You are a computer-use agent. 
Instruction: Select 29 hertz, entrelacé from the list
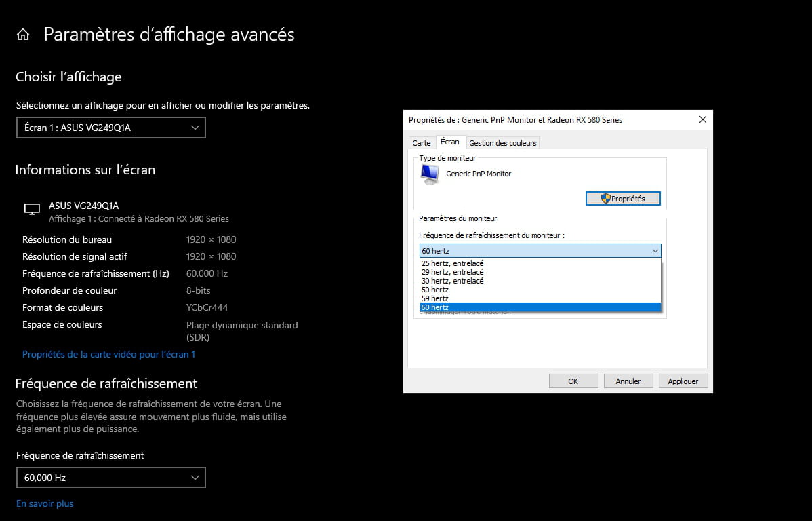pos(540,272)
